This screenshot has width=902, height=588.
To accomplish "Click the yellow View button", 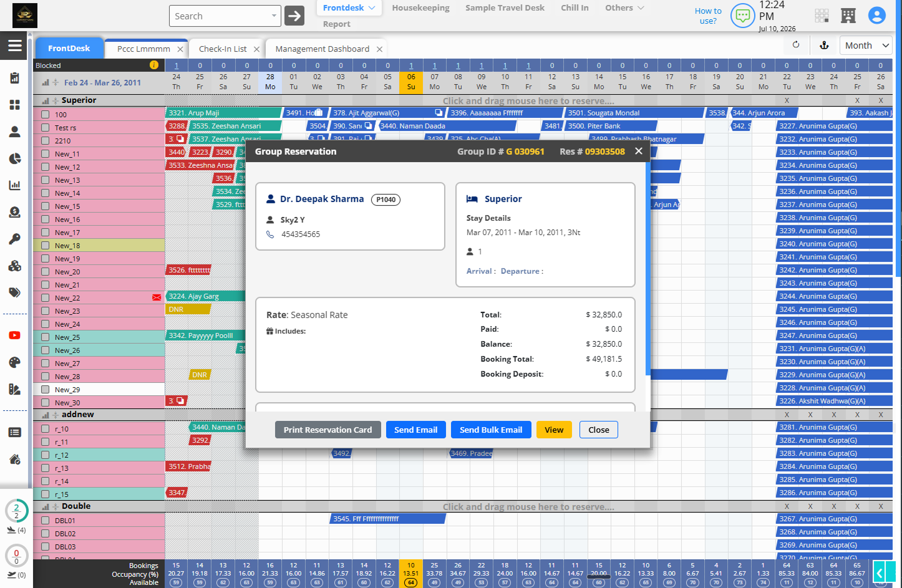I will (554, 430).
